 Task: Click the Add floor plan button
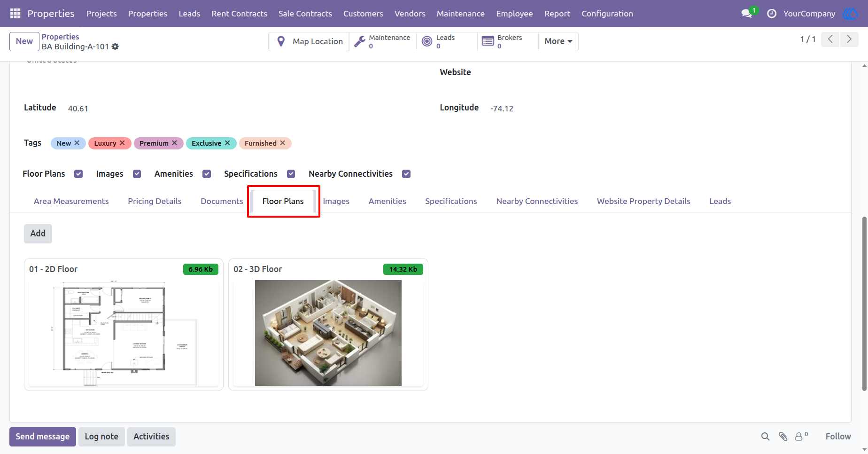tap(38, 234)
